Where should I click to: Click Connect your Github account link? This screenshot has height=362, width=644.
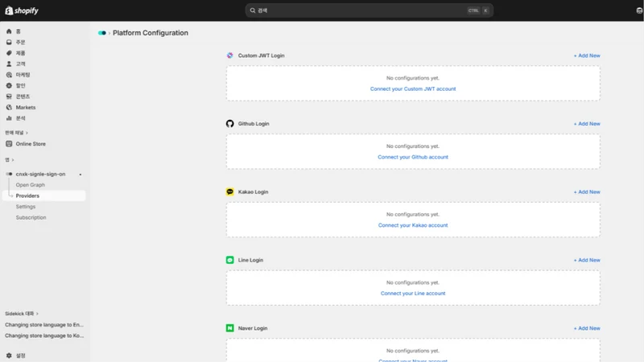pyautogui.click(x=413, y=157)
